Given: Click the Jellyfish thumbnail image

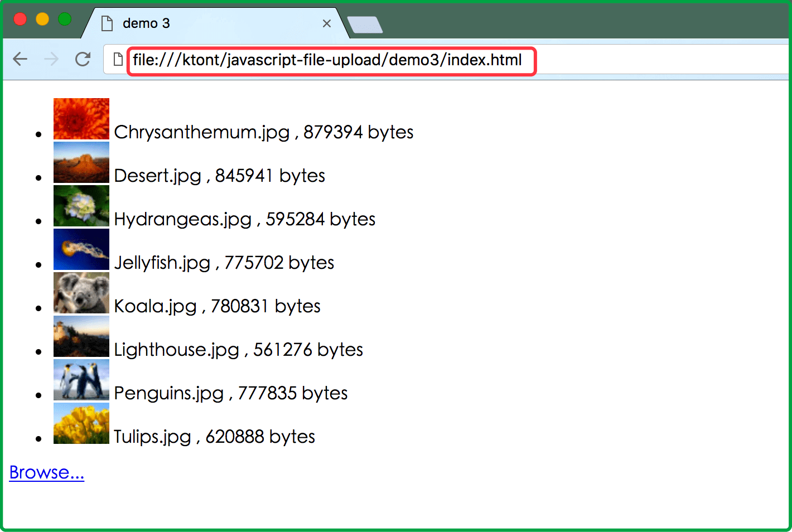Looking at the screenshot, I should pyautogui.click(x=81, y=249).
